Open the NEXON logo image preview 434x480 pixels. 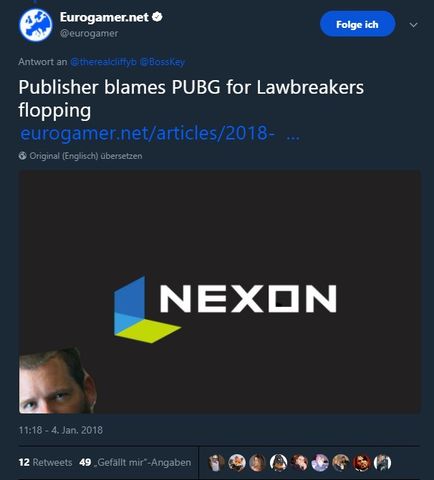point(219,292)
